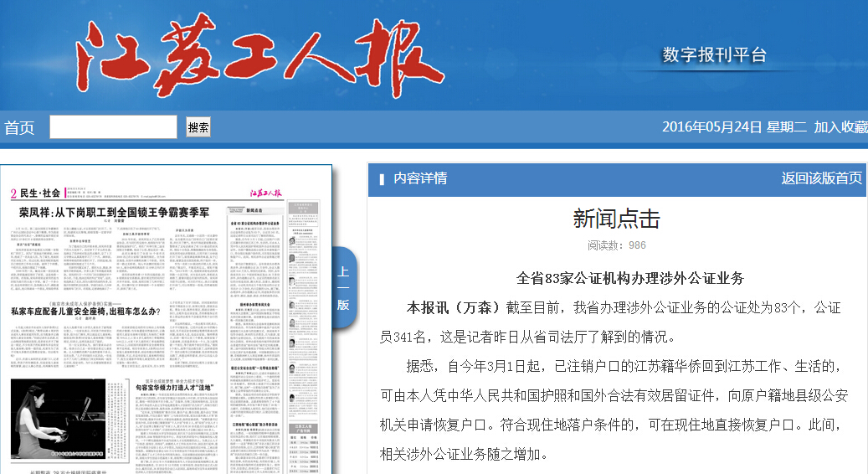Viewport: 868px width, 474px height.
Task: Open article 私家车应配备儿童安全座椅 on page image
Action: tap(86, 312)
